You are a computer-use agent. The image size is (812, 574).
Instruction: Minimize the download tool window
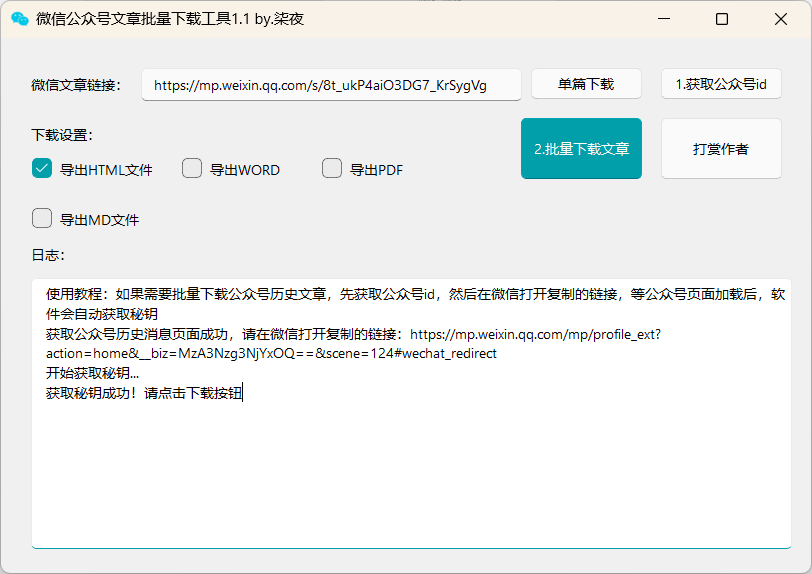pyautogui.click(x=664, y=19)
